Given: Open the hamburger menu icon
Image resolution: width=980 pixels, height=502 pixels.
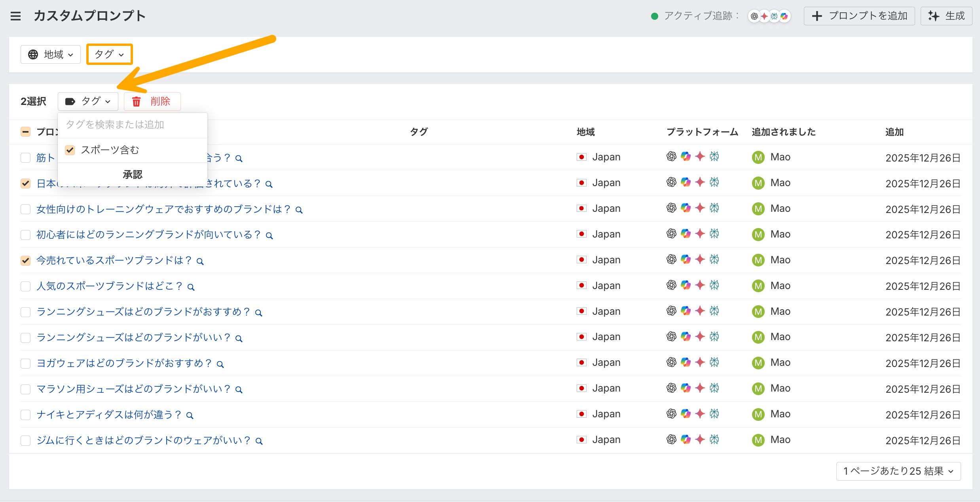Looking at the screenshot, I should (15, 16).
